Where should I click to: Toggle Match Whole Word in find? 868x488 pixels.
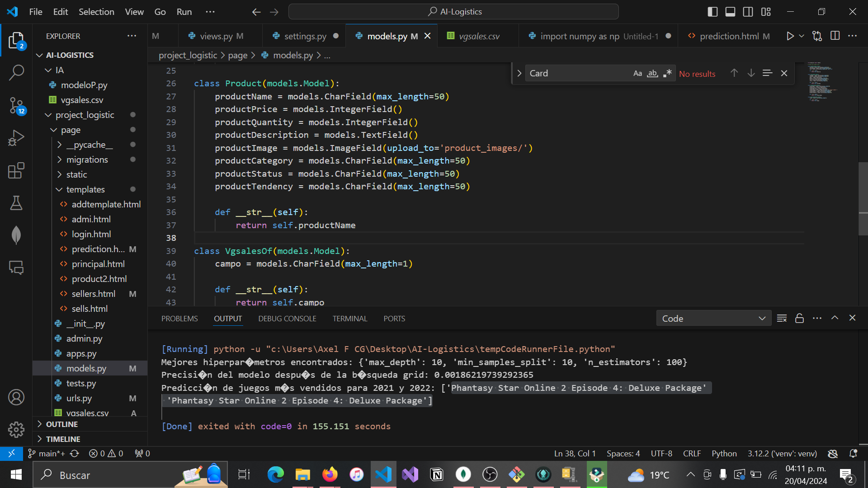[652, 73]
